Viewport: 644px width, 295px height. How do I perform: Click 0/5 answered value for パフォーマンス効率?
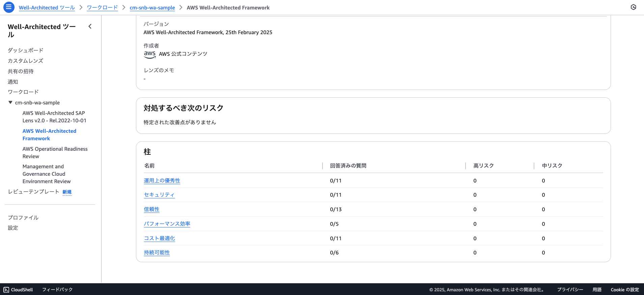pyautogui.click(x=334, y=224)
